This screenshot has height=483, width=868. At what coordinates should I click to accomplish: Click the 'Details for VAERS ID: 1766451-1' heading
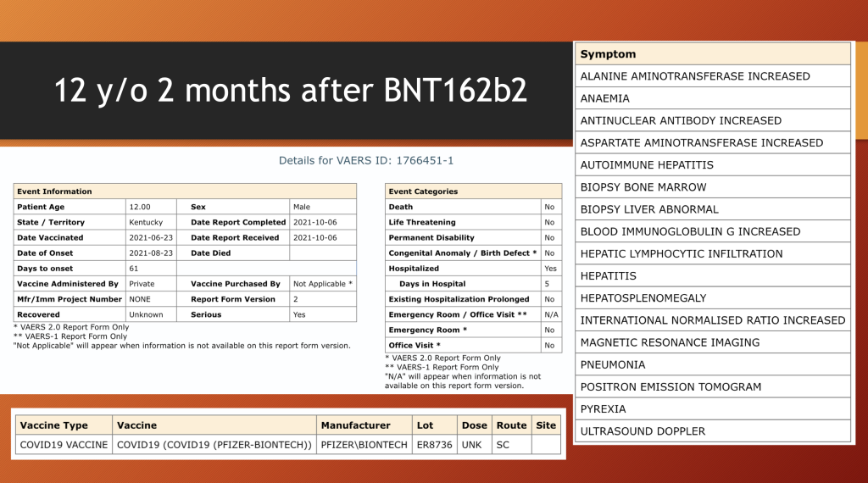[x=371, y=160]
